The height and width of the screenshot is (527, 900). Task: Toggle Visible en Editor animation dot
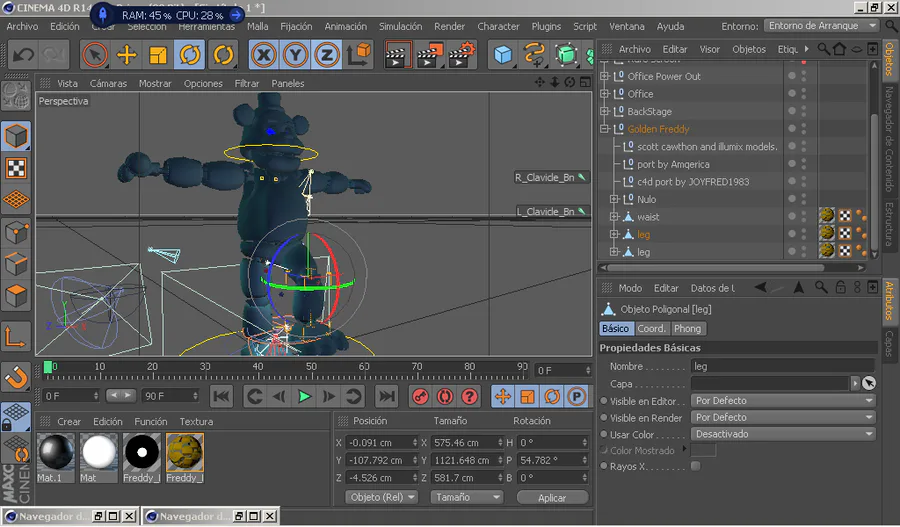pos(604,401)
